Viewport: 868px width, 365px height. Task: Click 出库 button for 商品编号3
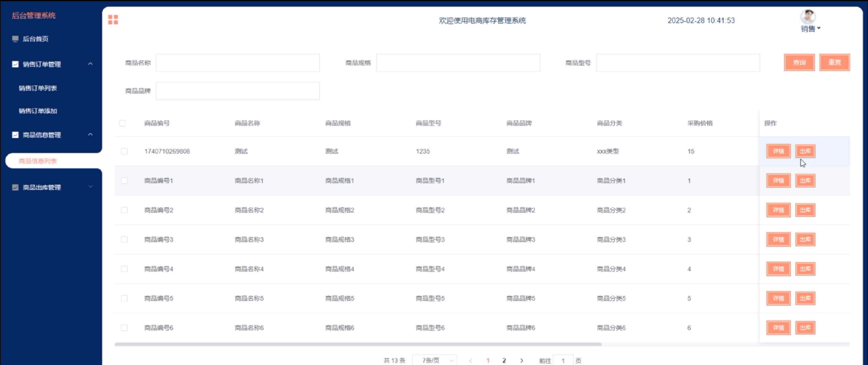point(805,239)
